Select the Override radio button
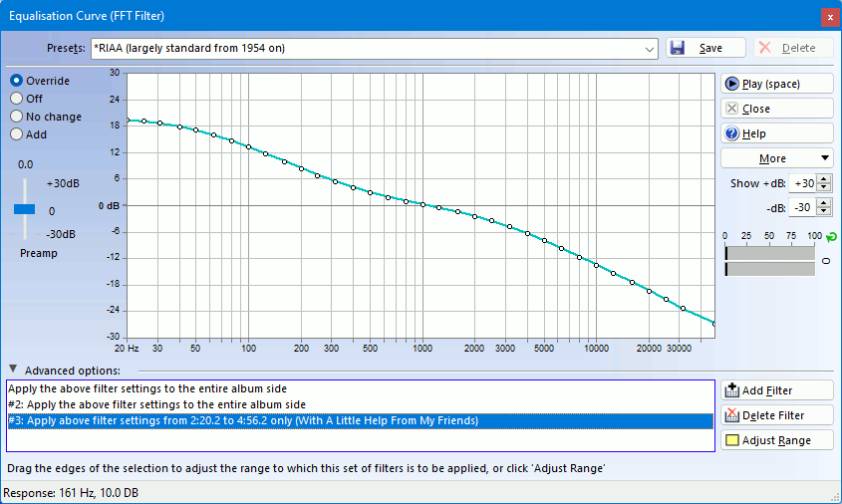Screen dimensions: 842x504 coord(16,81)
